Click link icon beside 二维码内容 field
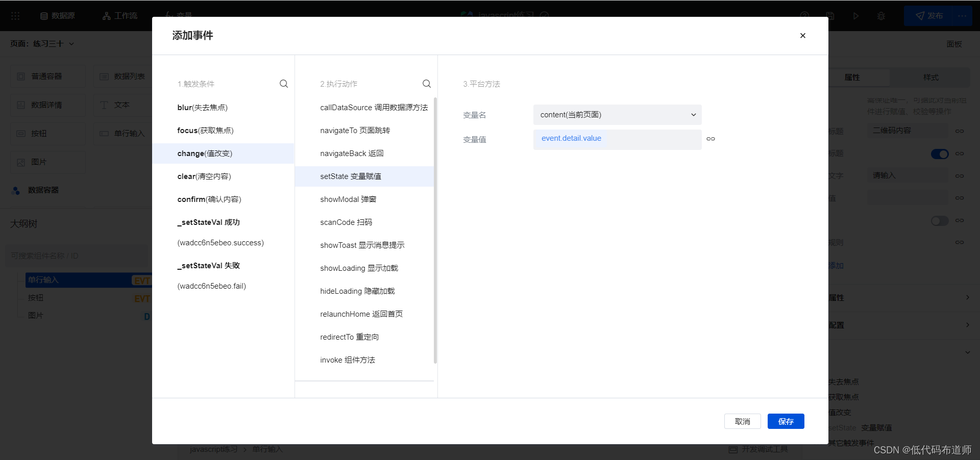Screen dimensions: 980x460 click(x=960, y=131)
